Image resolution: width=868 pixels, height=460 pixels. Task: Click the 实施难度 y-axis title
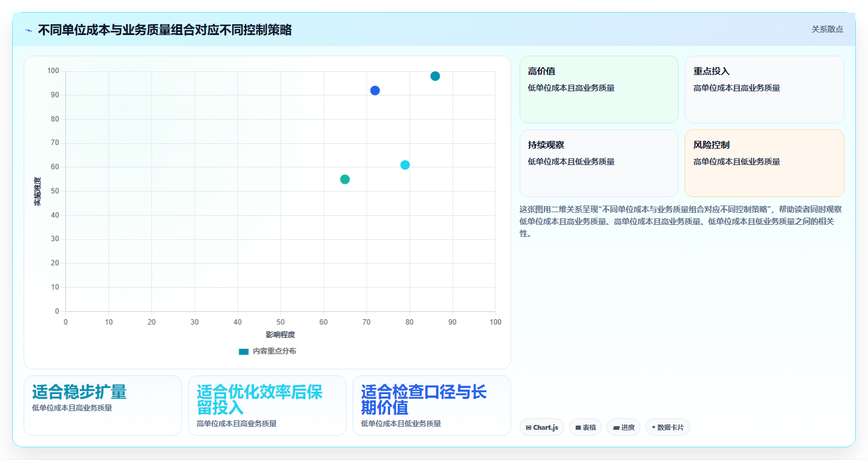pyautogui.click(x=37, y=191)
